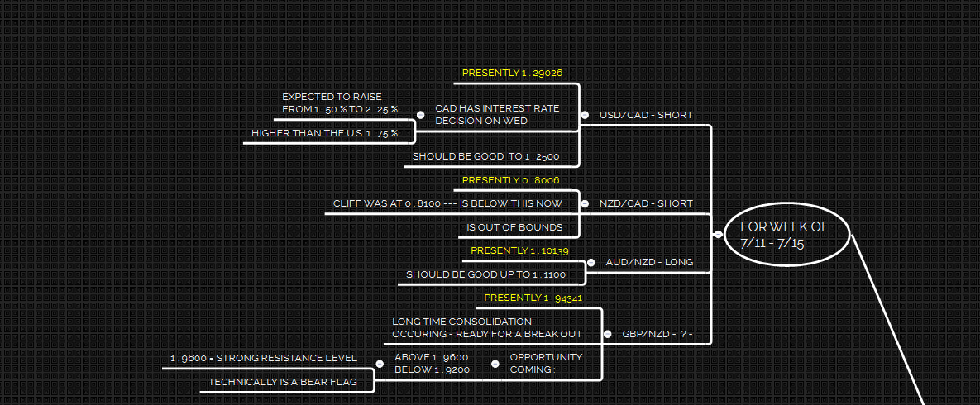This screenshot has height=405, width=980.
Task: Collapse the GBP/NZD branch dot
Action: [608, 335]
